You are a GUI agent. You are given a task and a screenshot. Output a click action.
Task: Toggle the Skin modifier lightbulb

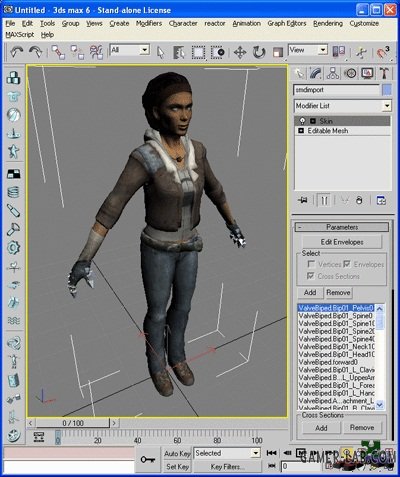coord(302,121)
